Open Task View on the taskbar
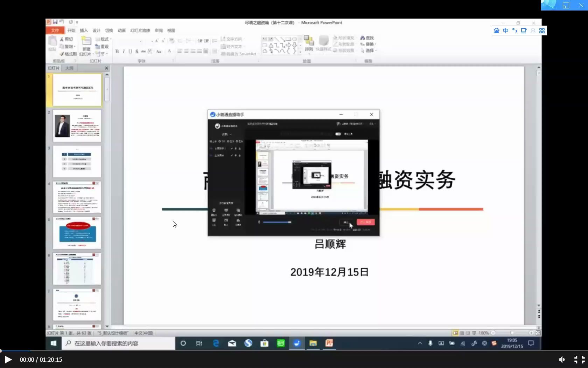Screen dimensions: 588x368 [x=199, y=343]
